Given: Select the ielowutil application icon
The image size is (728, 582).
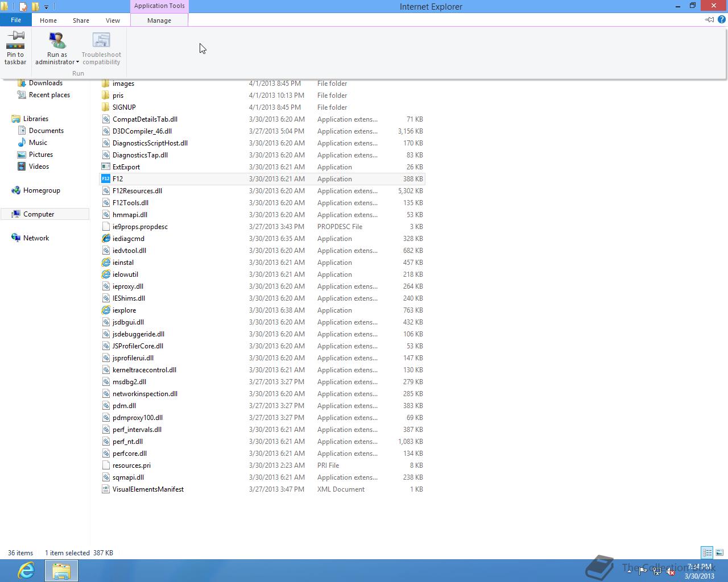Looking at the screenshot, I should [105, 275].
